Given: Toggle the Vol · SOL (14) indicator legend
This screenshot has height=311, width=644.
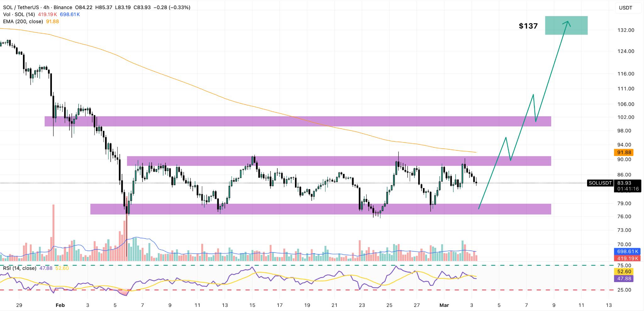Looking at the screenshot, I should 19,14.
